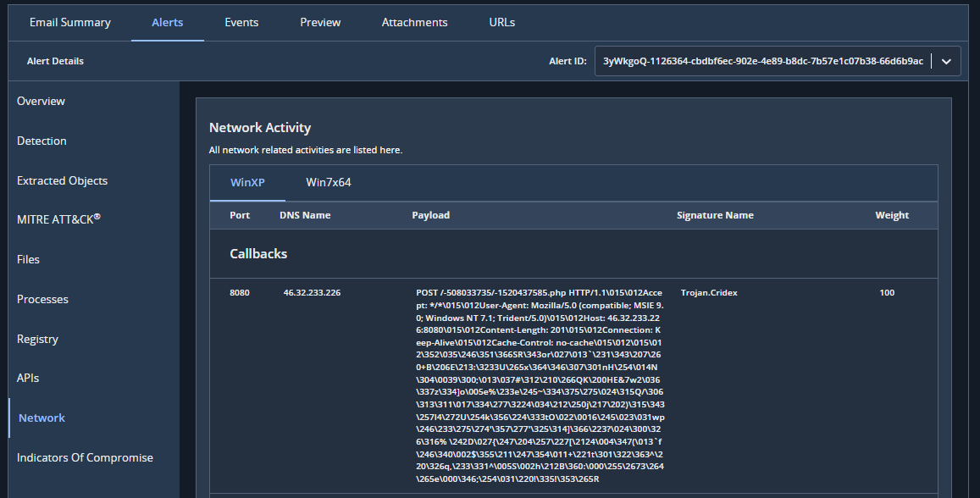This screenshot has height=498, width=980.
Task: Switch to the Events tab
Action: 241,23
